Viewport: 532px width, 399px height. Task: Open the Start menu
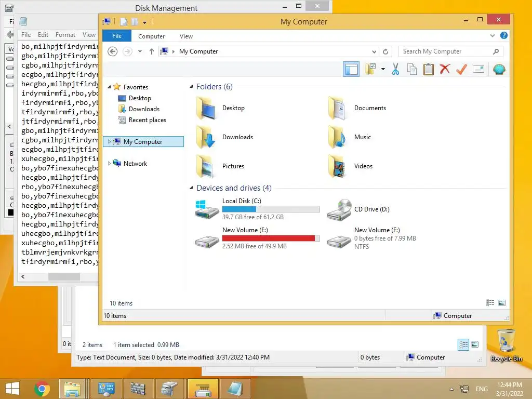pos(12,389)
